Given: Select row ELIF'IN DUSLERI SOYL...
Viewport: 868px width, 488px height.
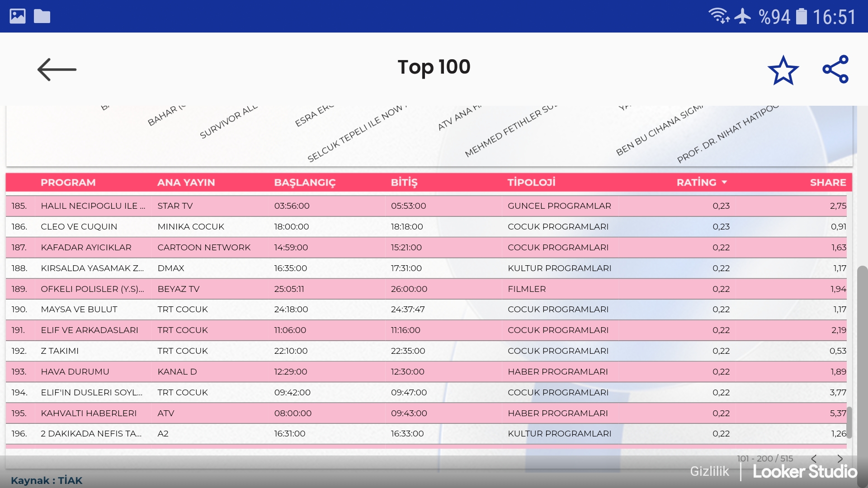Looking at the screenshot, I should [426, 392].
